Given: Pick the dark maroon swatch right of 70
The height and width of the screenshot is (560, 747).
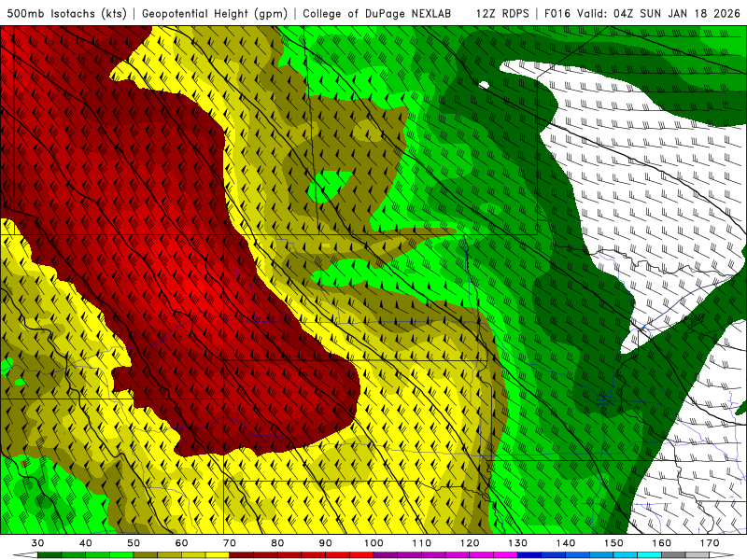Looking at the screenshot, I should pos(242,555).
